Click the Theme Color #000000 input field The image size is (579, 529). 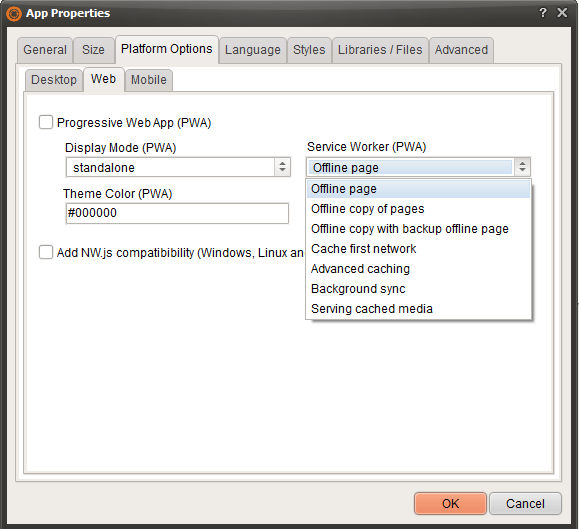click(177, 213)
